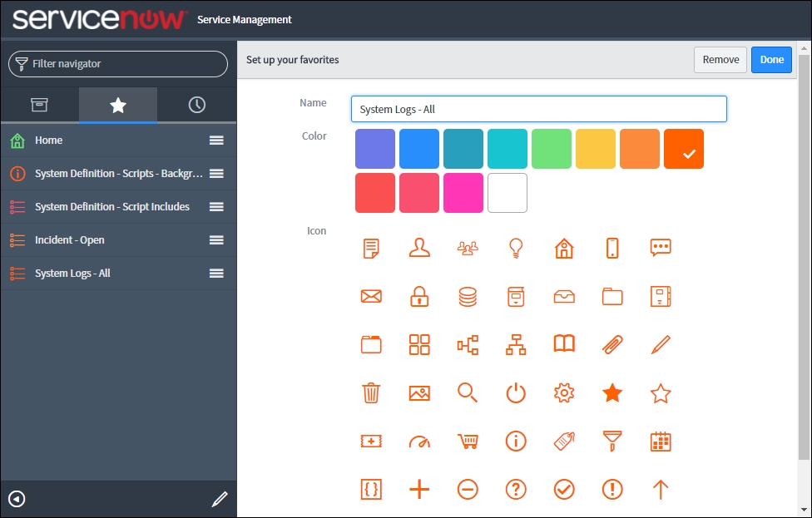The width and height of the screenshot is (812, 518).
Task: Pick the check mark circle icon
Action: [x=564, y=489]
